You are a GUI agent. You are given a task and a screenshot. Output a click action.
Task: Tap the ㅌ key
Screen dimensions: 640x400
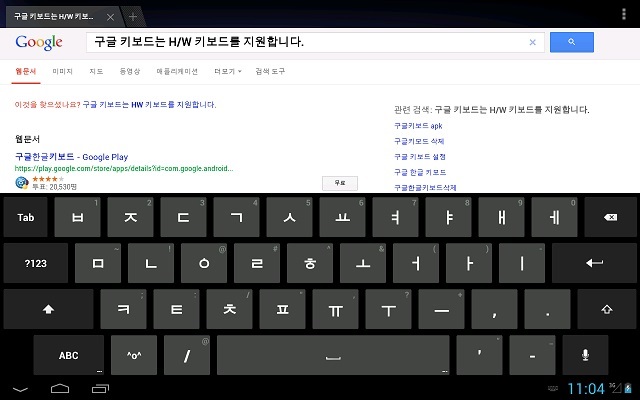pos(176,309)
